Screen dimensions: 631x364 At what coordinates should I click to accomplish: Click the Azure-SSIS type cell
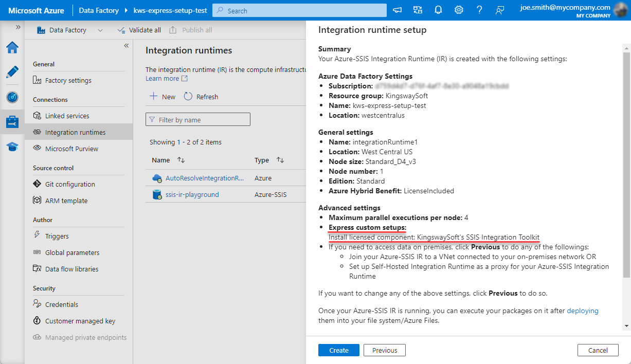pyautogui.click(x=270, y=194)
